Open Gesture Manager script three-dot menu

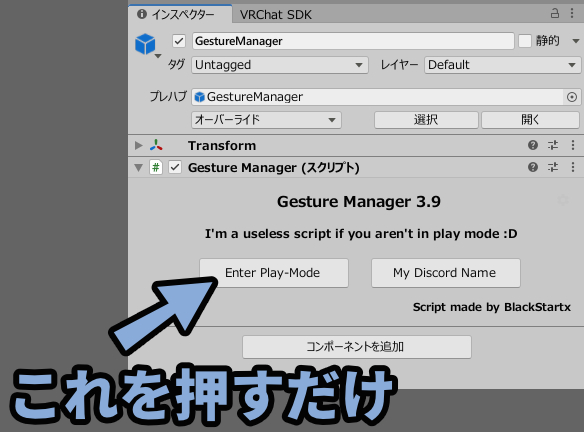pyautogui.click(x=573, y=167)
